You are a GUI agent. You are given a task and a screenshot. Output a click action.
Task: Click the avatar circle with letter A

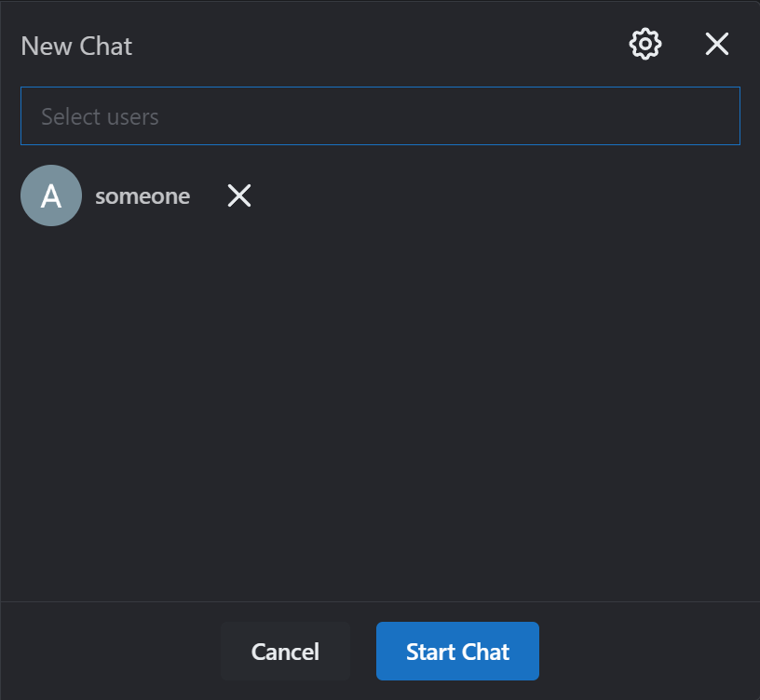click(51, 195)
